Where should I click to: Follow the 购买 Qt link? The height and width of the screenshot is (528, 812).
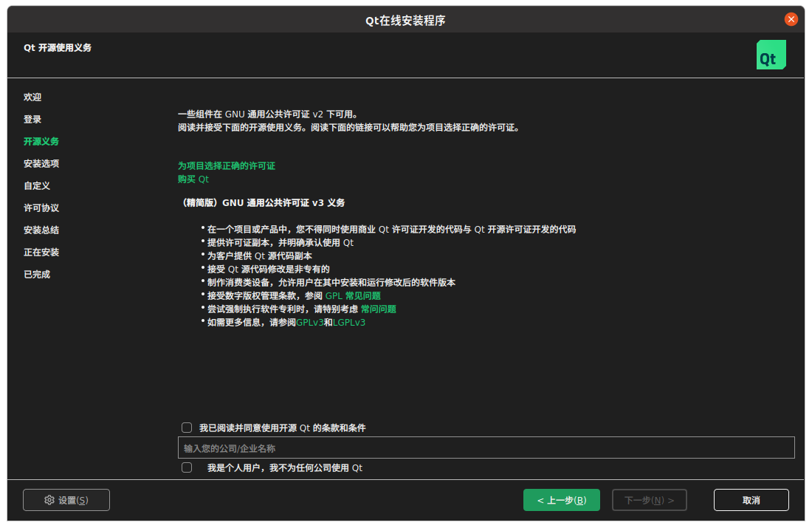193,179
